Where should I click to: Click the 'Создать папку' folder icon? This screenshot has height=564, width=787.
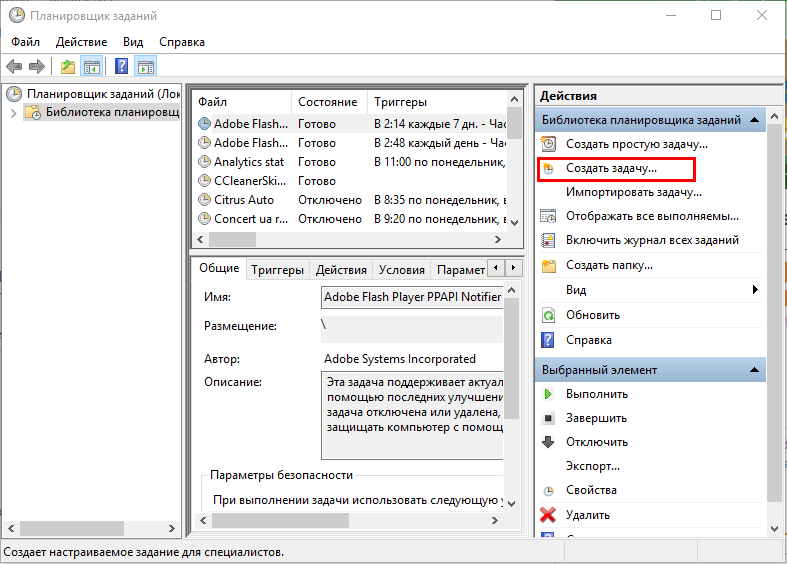click(x=549, y=265)
